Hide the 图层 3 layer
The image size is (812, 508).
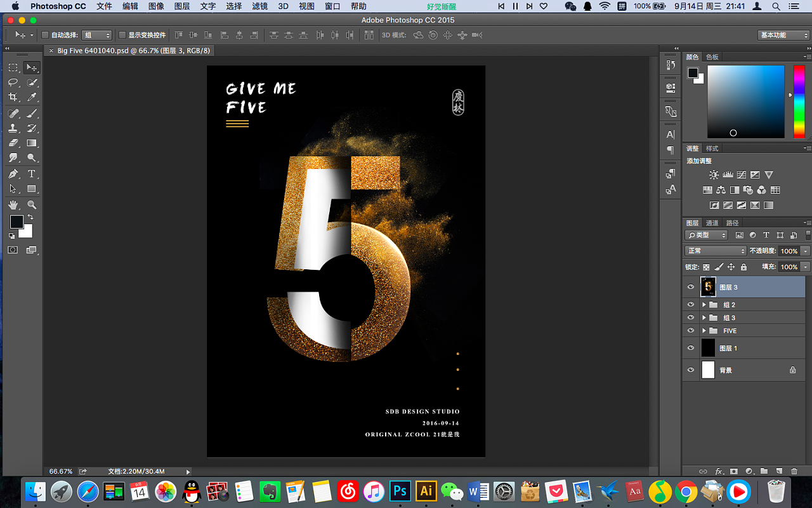click(x=691, y=287)
